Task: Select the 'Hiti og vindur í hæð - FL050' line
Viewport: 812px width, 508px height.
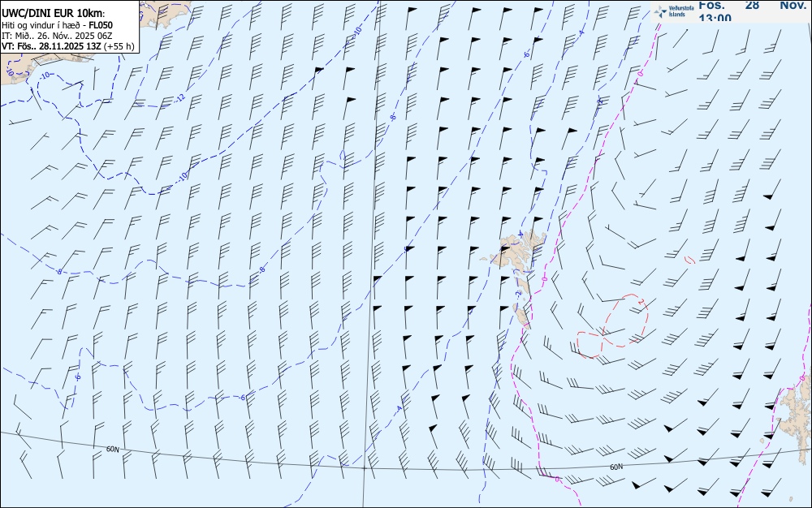Action: (x=57, y=25)
